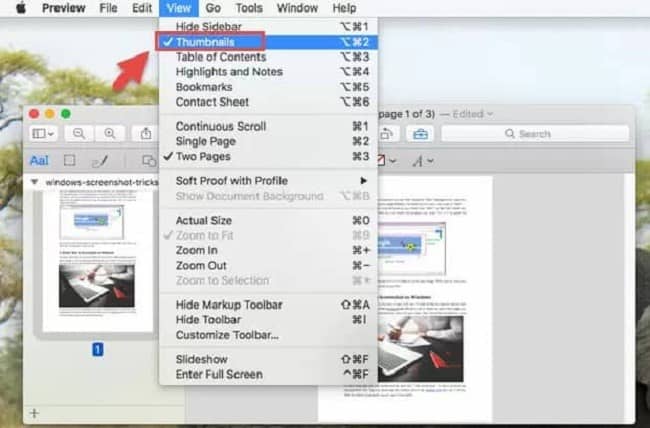
Task: Open the Help menu
Action: click(344, 8)
